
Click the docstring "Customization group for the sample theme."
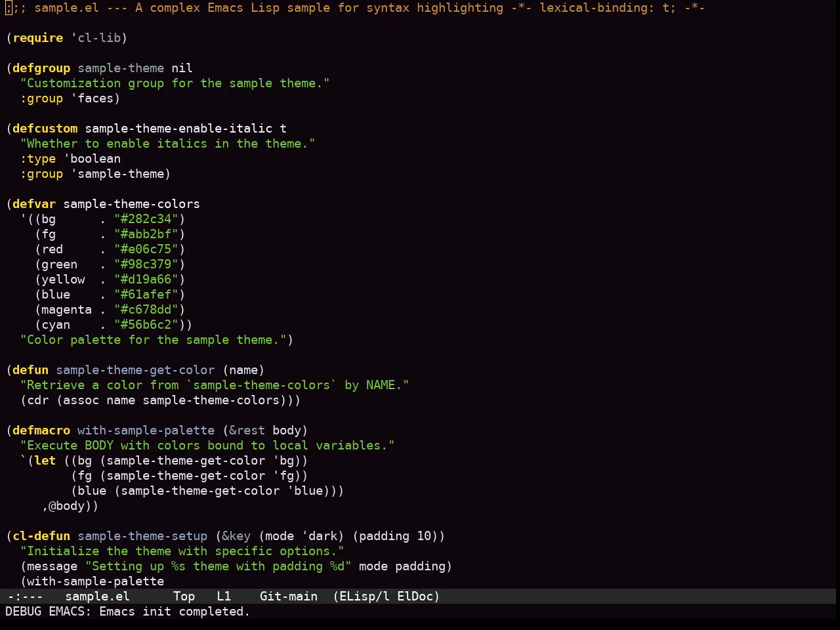(x=175, y=83)
